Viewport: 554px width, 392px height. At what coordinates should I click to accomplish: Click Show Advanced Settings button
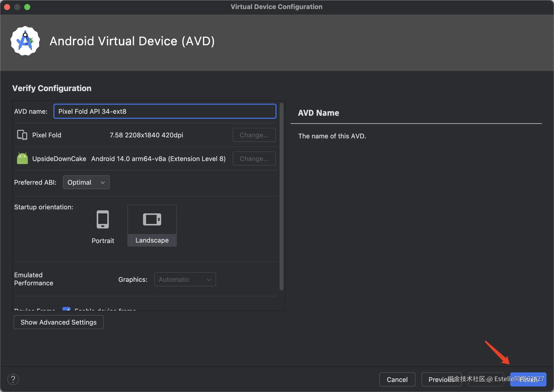58,322
